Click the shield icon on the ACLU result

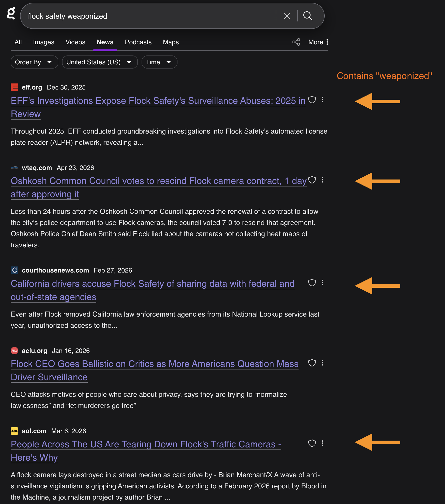pos(312,363)
